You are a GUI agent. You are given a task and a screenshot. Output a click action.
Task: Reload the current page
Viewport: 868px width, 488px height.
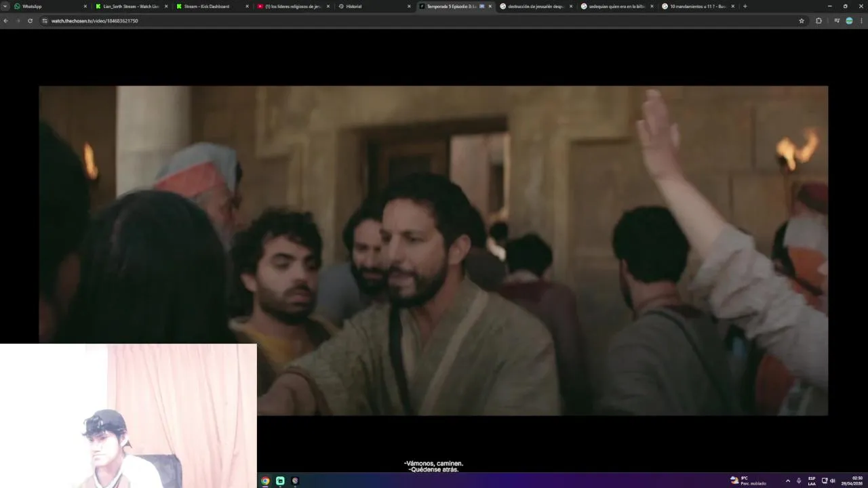pyautogui.click(x=30, y=21)
